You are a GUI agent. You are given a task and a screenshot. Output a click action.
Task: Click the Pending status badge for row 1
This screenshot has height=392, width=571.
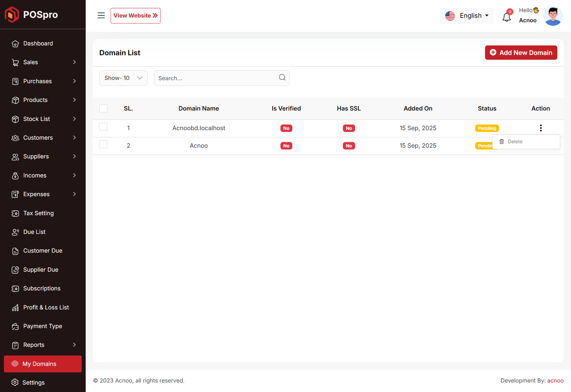point(487,128)
